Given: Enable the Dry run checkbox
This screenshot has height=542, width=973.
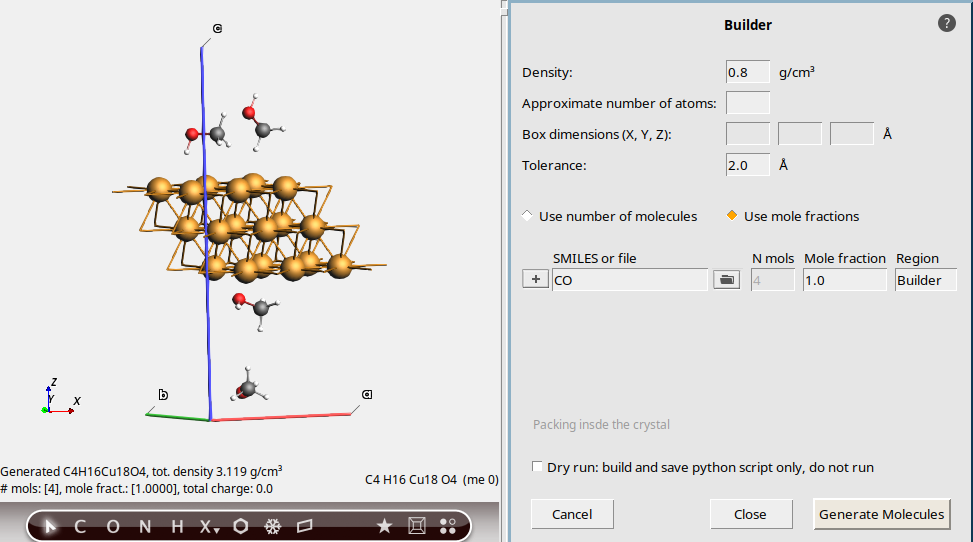Looking at the screenshot, I should point(539,467).
